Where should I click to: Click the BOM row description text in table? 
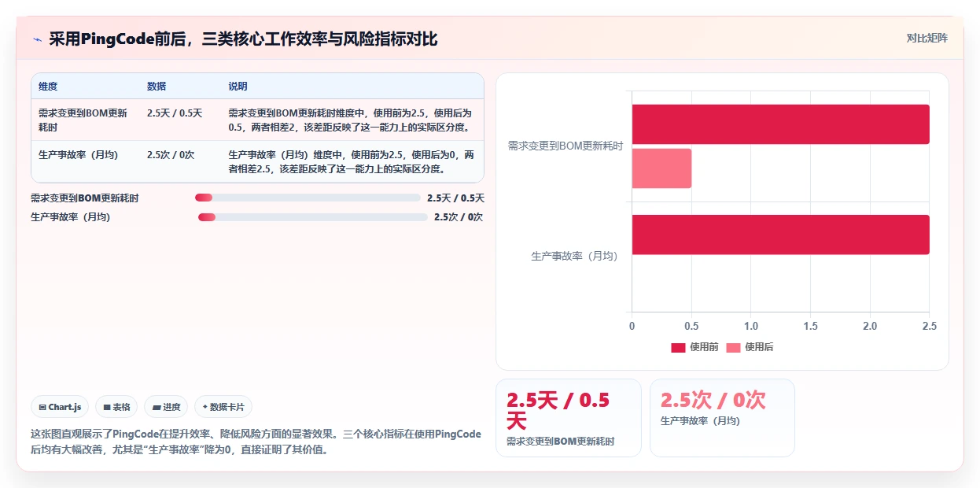click(352, 120)
